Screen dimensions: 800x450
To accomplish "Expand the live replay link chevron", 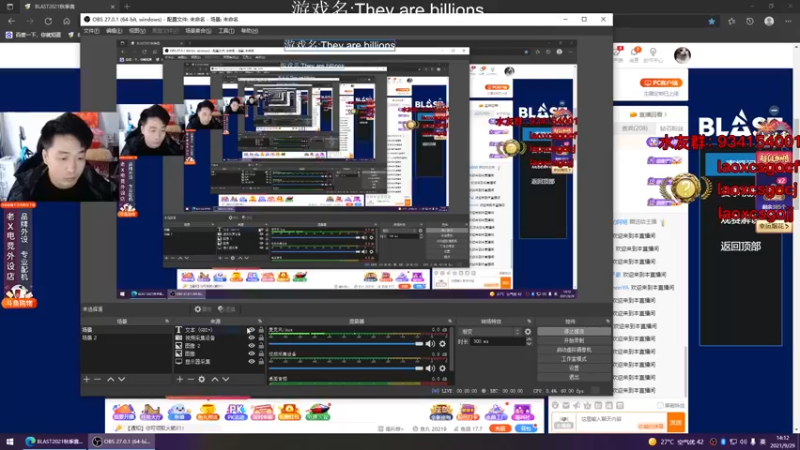I will coord(665,114).
